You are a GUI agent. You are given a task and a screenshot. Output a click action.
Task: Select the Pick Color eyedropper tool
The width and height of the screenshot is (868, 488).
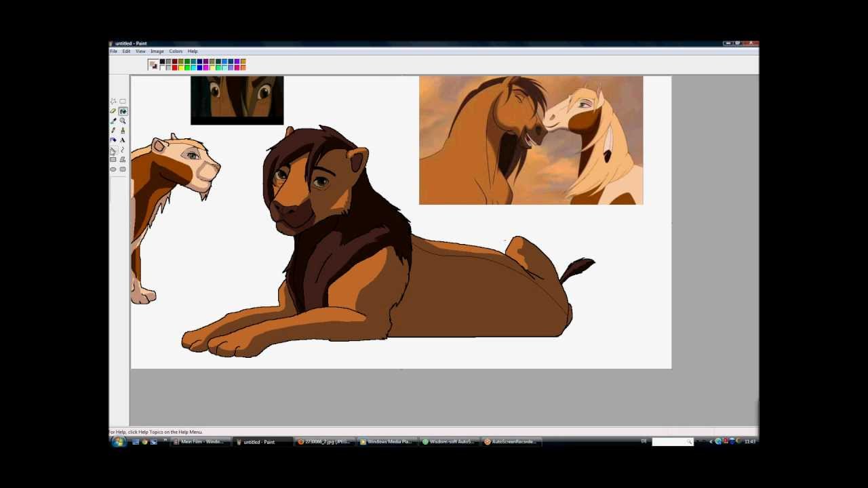pos(113,121)
